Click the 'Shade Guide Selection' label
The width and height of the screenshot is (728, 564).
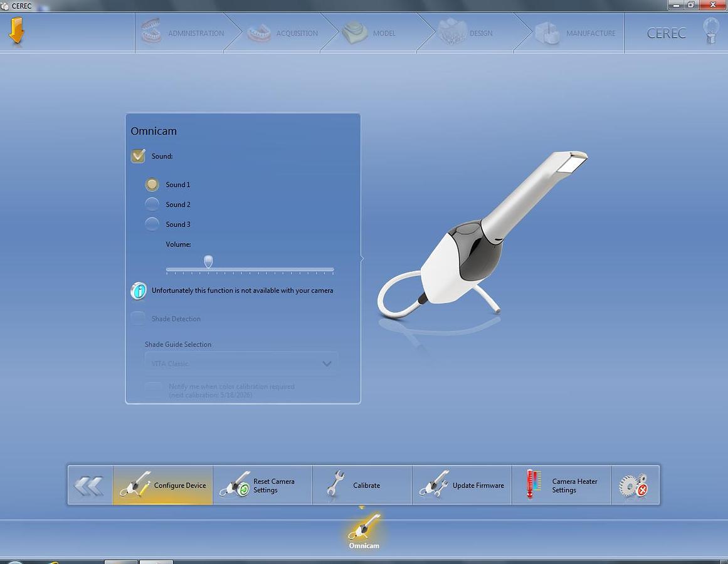coord(178,344)
